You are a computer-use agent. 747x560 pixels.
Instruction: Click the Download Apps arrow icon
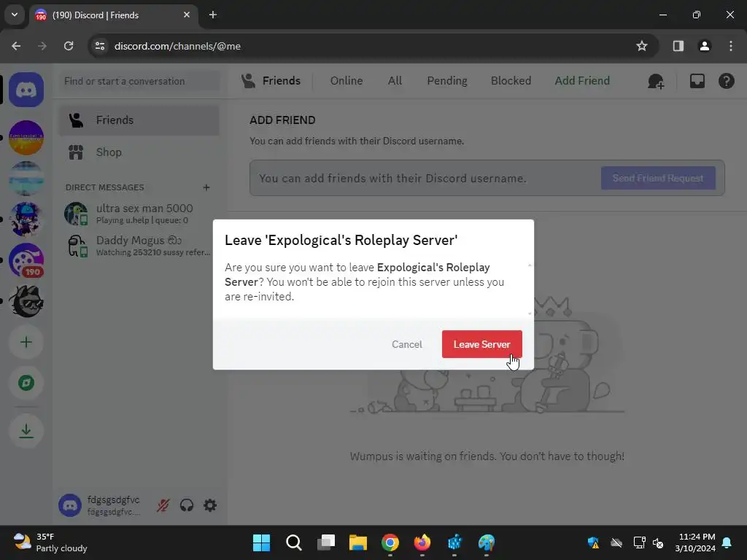[x=26, y=431]
